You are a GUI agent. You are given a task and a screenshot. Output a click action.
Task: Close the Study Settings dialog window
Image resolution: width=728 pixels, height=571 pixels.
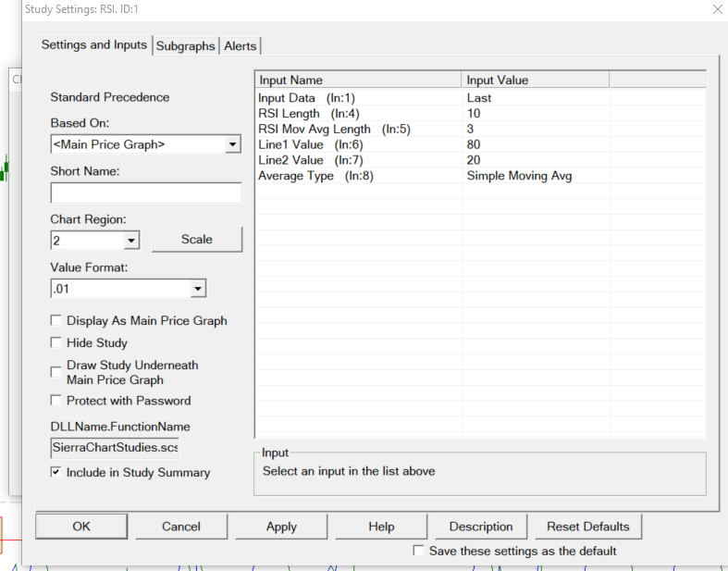(x=717, y=9)
